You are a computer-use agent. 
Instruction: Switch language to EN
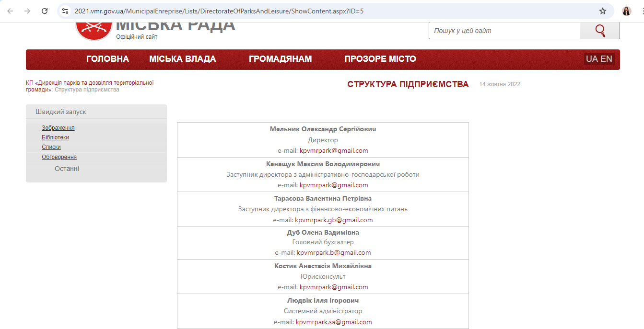[x=607, y=59]
